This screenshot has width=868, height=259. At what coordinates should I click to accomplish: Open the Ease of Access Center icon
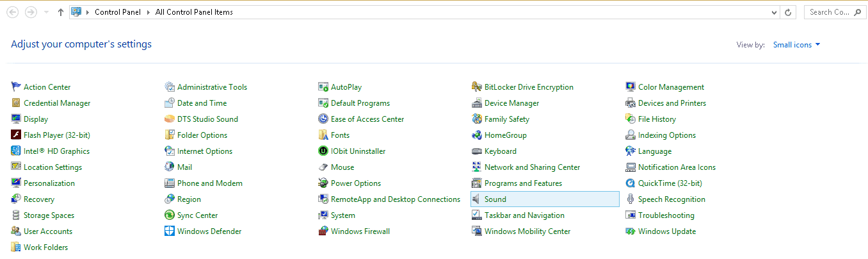tap(323, 119)
